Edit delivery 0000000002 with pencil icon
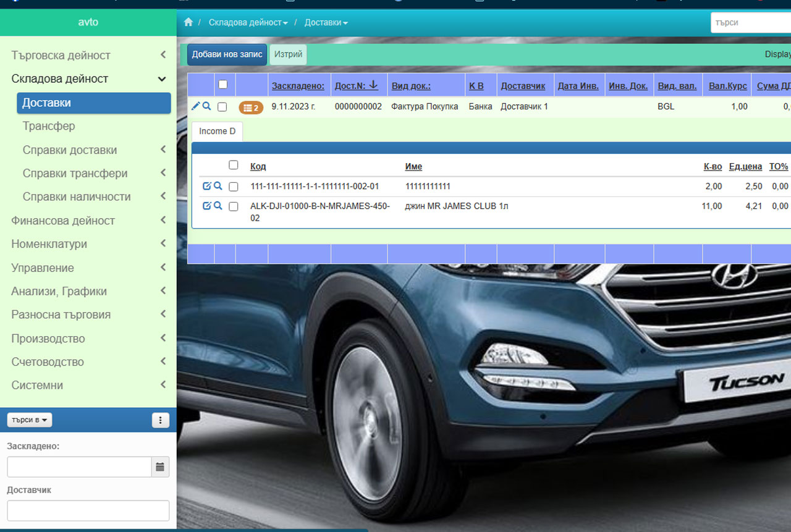The height and width of the screenshot is (532, 791). click(195, 106)
